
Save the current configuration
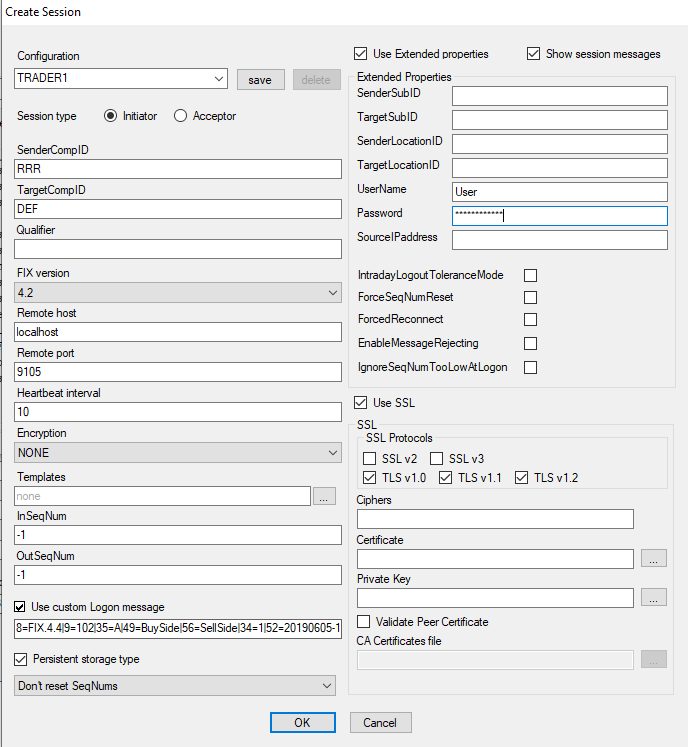[261, 80]
